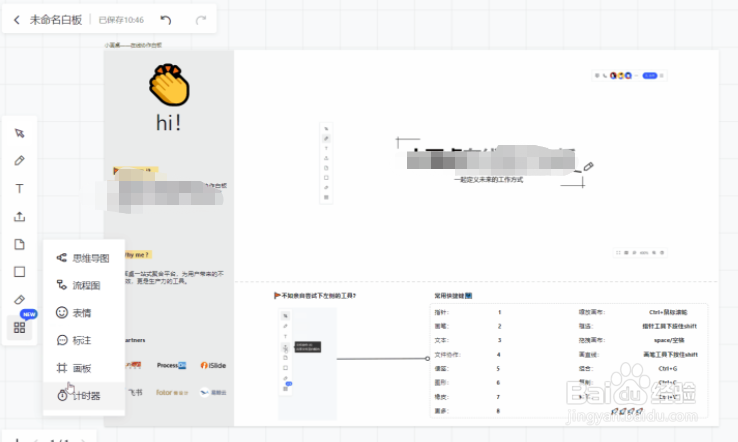Click the 一起定义未来的工作方式 caption
This screenshot has width=738, height=442.
489,179
